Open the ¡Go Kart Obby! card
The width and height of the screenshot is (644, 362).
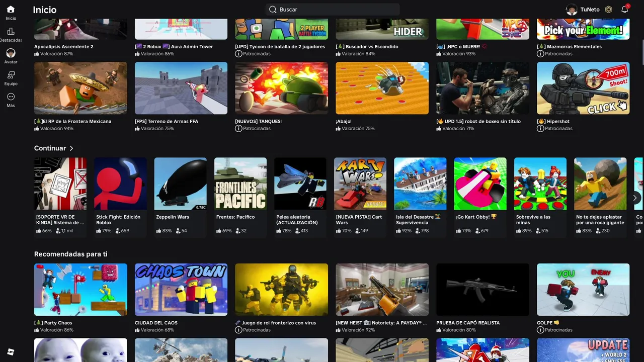tap(480, 197)
